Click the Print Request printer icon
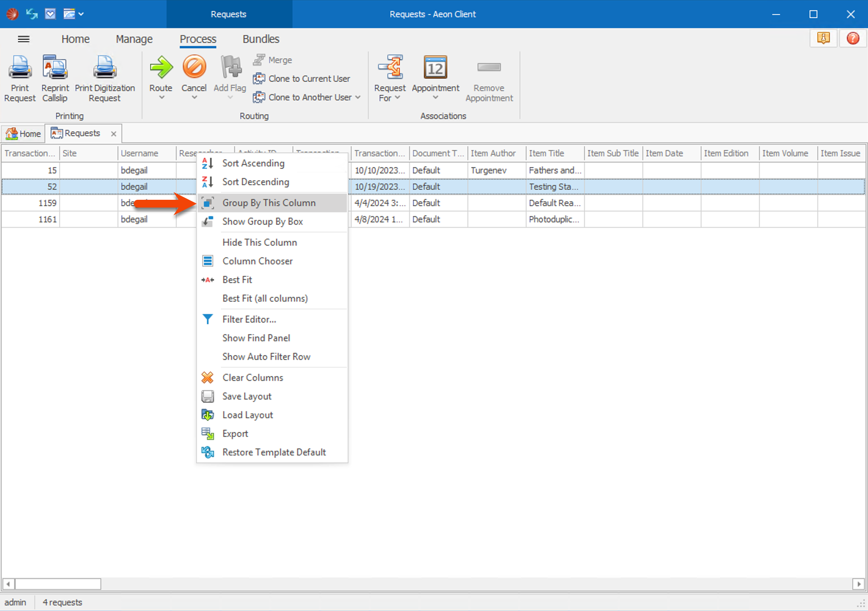The width and height of the screenshot is (868, 611). (20, 68)
